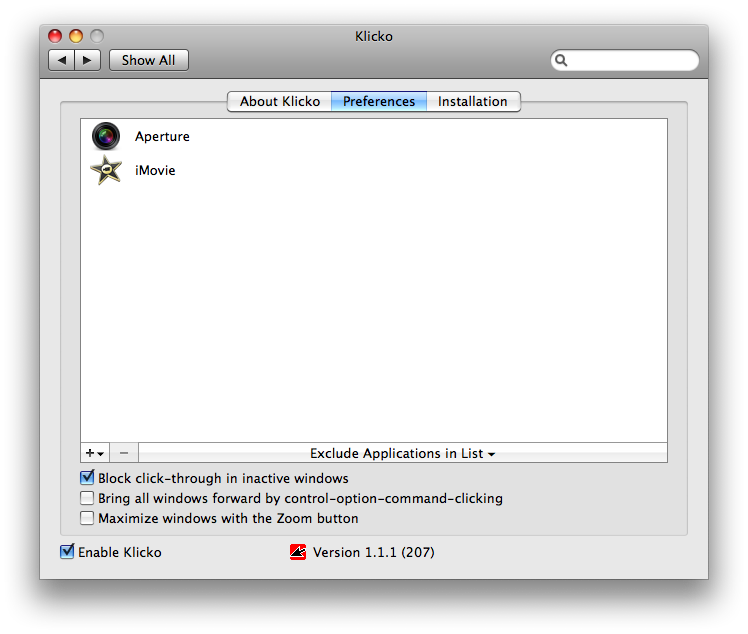Switch to About Klicko tab
This screenshot has height=634, width=748.
(280, 102)
